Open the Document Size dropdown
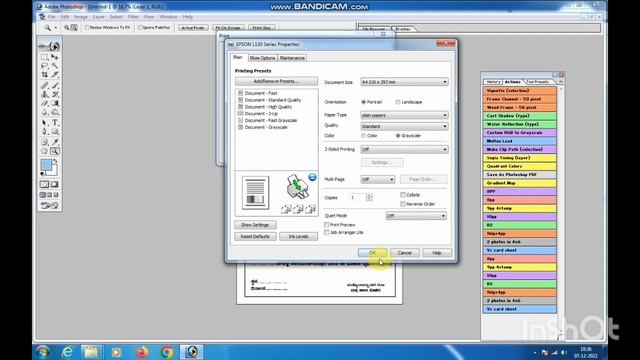Image resolution: width=640 pixels, height=360 pixels. click(x=404, y=82)
